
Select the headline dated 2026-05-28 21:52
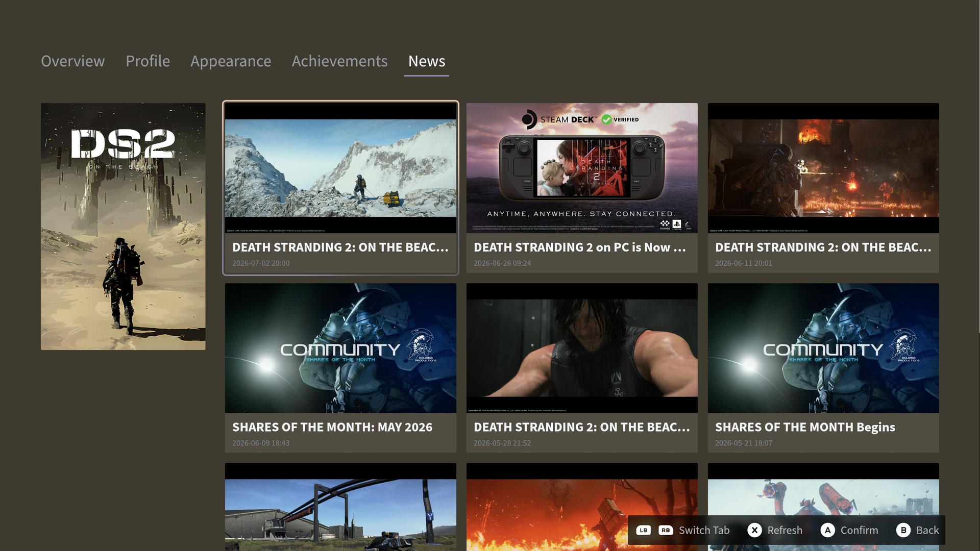coord(582,427)
